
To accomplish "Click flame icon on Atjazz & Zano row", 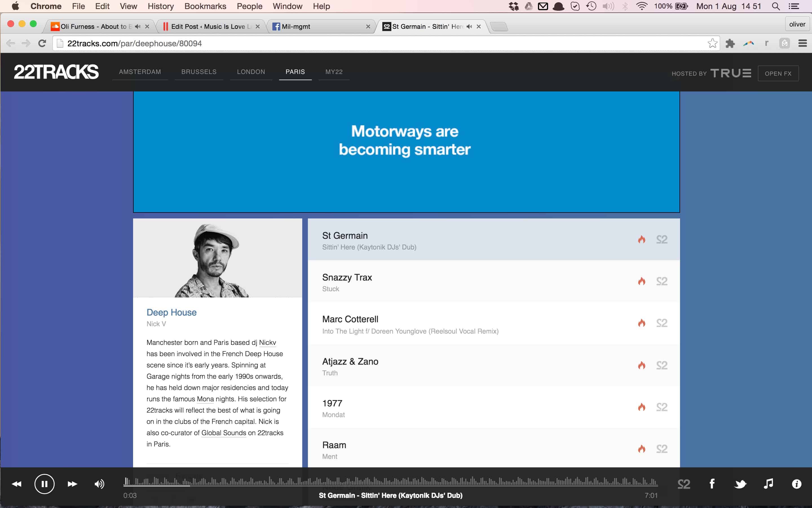I will 641,365.
